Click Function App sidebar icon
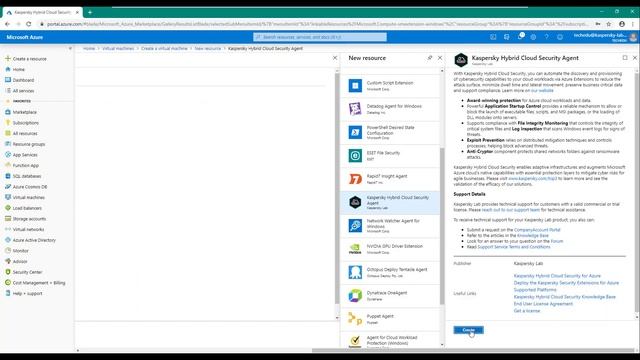The width and height of the screenshot is (640, 360). coord(8,165)
